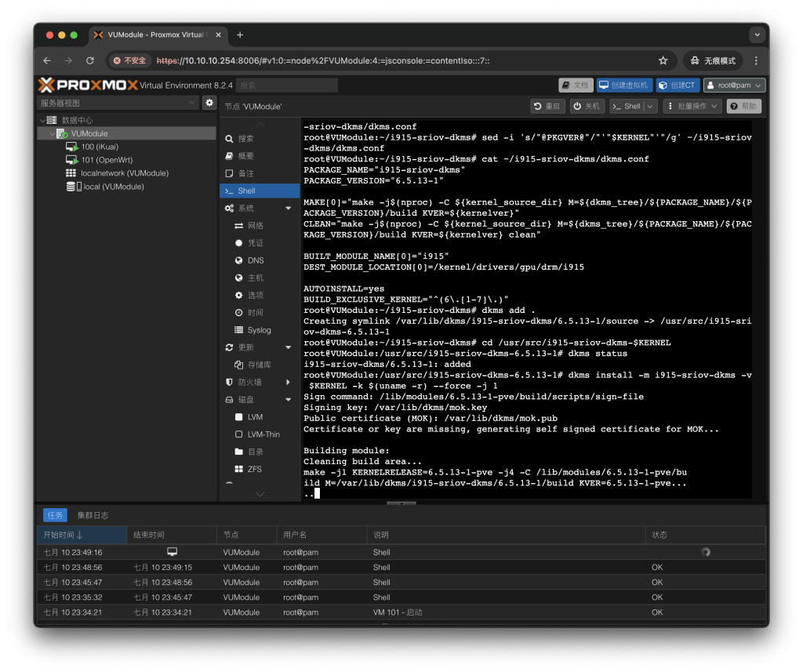Expand the root@pam user menu
The width and height of the screenshot is (803, 672).
734,85
